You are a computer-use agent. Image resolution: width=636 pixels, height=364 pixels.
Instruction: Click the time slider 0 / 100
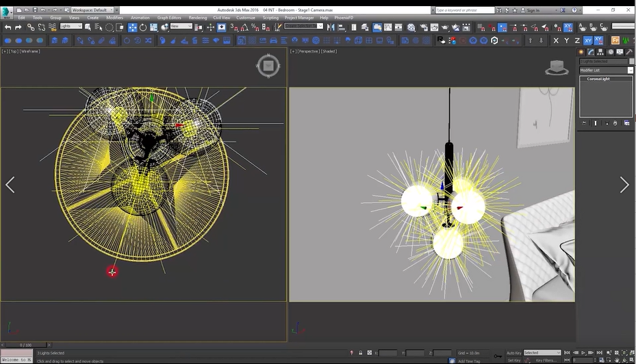[x=25, y=345]
